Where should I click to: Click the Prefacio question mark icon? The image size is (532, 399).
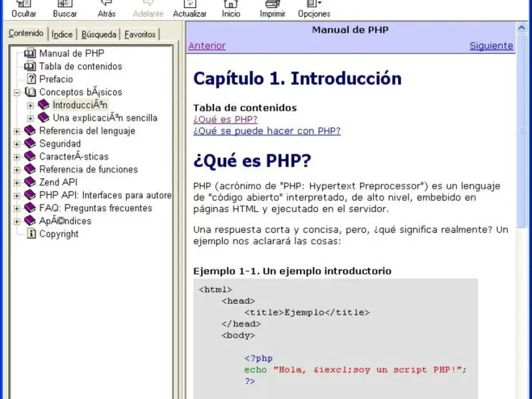click(31, 79)
